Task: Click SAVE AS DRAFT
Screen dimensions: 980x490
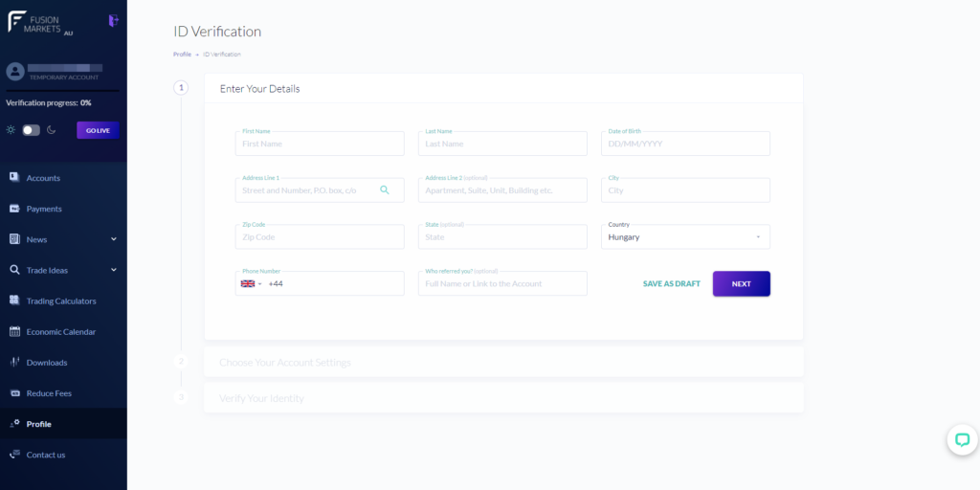Action: pos(671,284)
